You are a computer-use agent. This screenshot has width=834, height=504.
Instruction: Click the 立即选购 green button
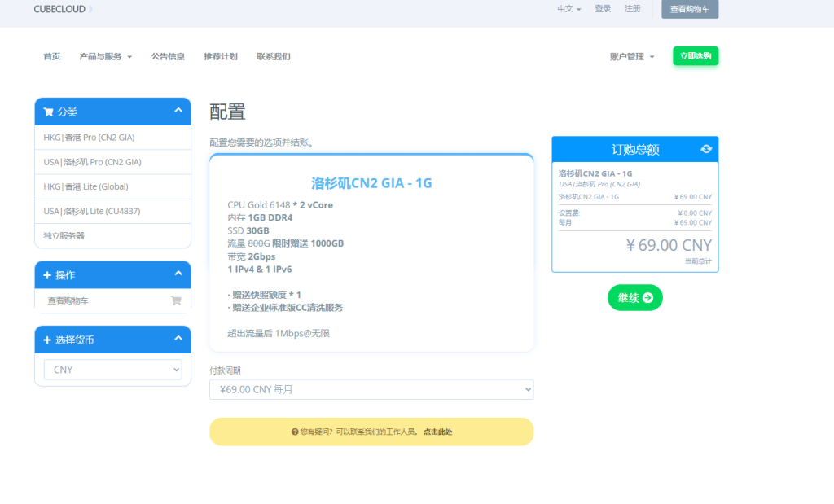pyautogui.click(x=695, y=56)
